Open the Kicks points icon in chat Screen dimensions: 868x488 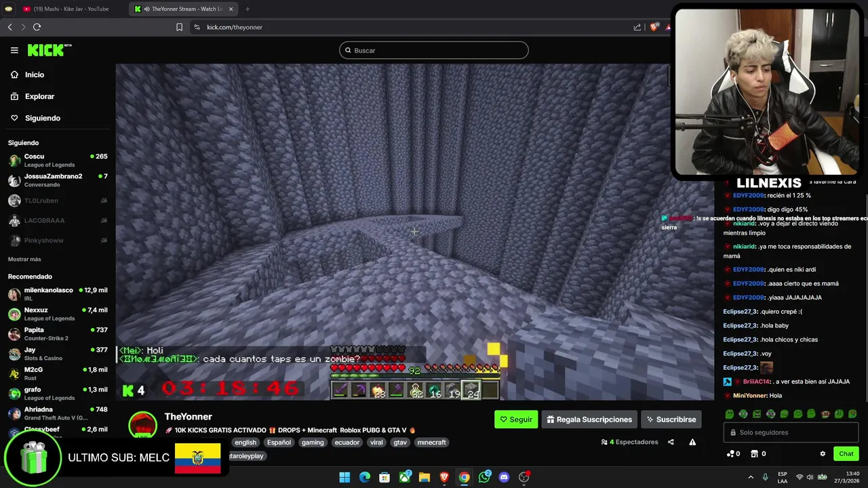coord(733,454)
